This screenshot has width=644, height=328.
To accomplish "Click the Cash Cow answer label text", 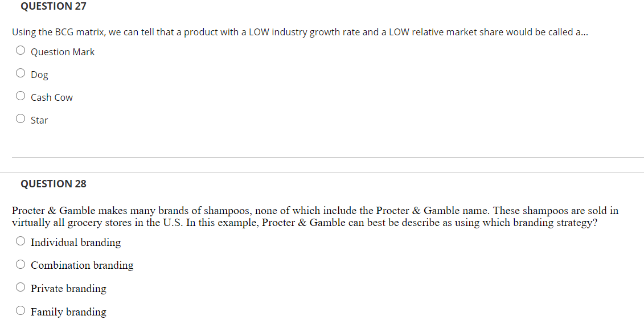I will click(52, 97).
